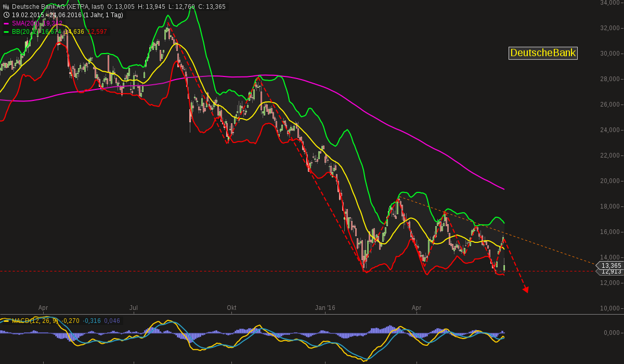Click the high price 'H: 13,945'
Viewport: 624px width, 364px height.
[x=152, y=7]
